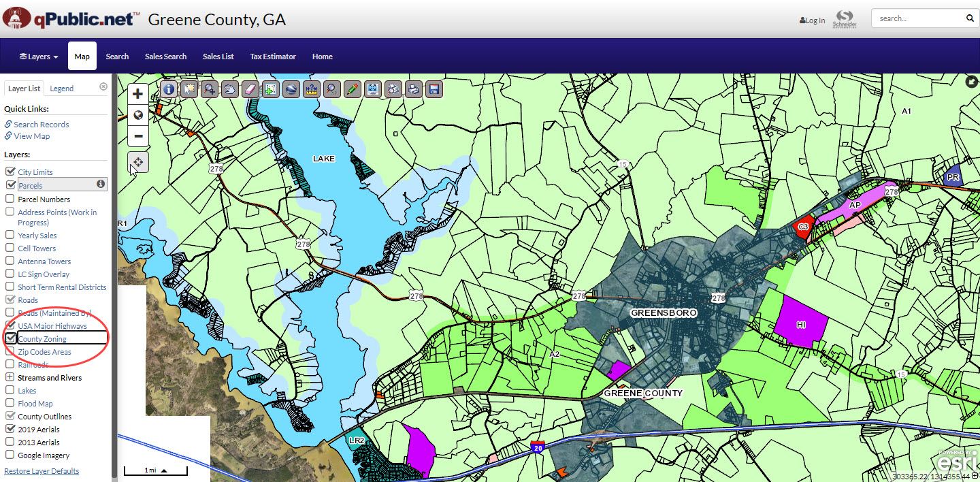Uncheck the City Limits layer
The width and height of the screenshot is (980, 482).
(10, 171)
